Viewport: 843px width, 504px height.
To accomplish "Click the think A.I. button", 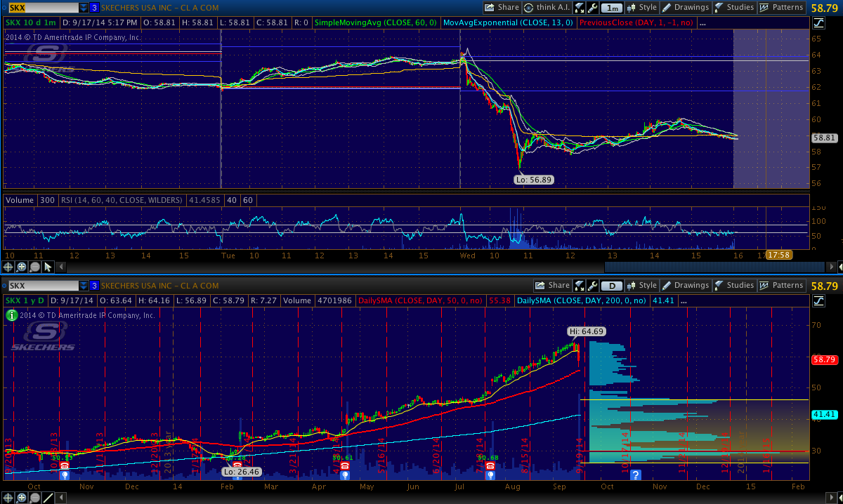I will click(x=547, y=8).
